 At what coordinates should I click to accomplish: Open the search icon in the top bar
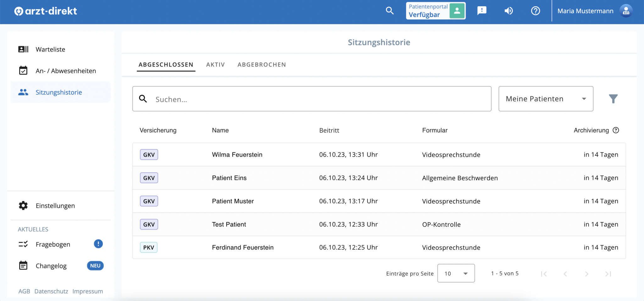(390, 11)
